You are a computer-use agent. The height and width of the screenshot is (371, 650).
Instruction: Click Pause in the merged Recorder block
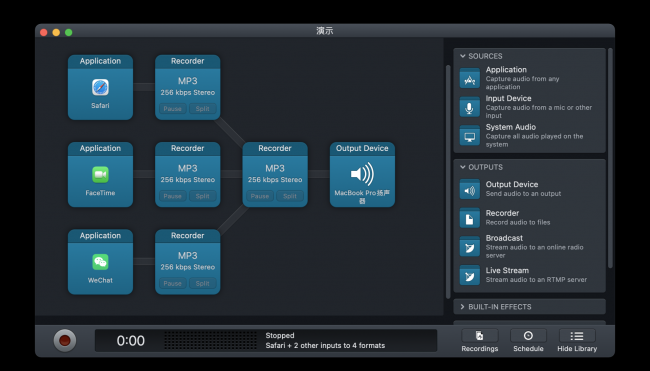tap(260, 196)
